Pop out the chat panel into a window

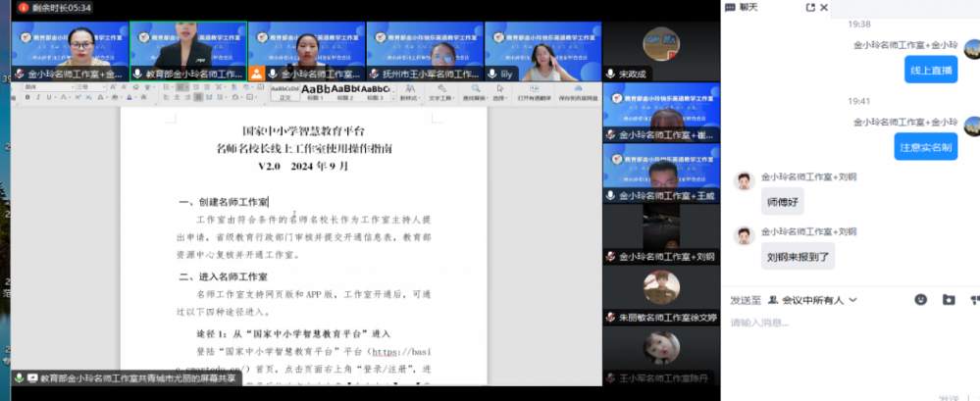810,8
